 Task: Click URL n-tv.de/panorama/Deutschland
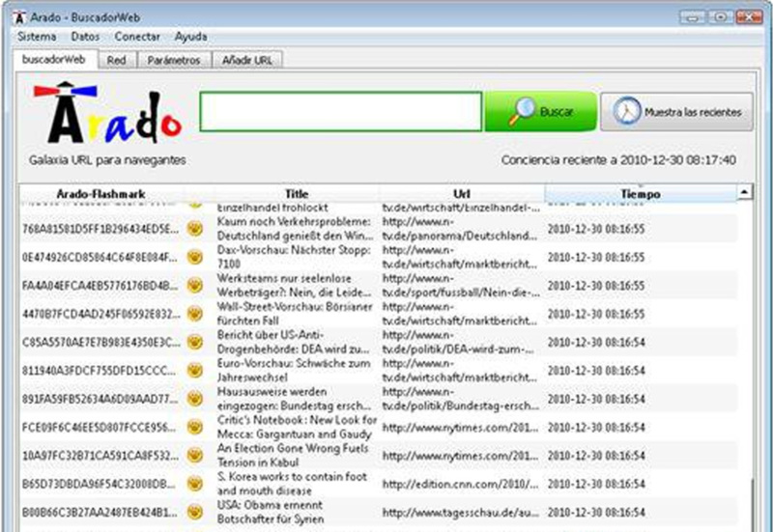pos(460,229)
